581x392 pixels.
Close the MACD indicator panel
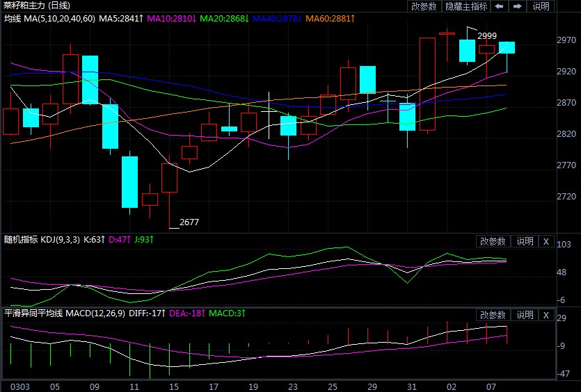point(546,316)
